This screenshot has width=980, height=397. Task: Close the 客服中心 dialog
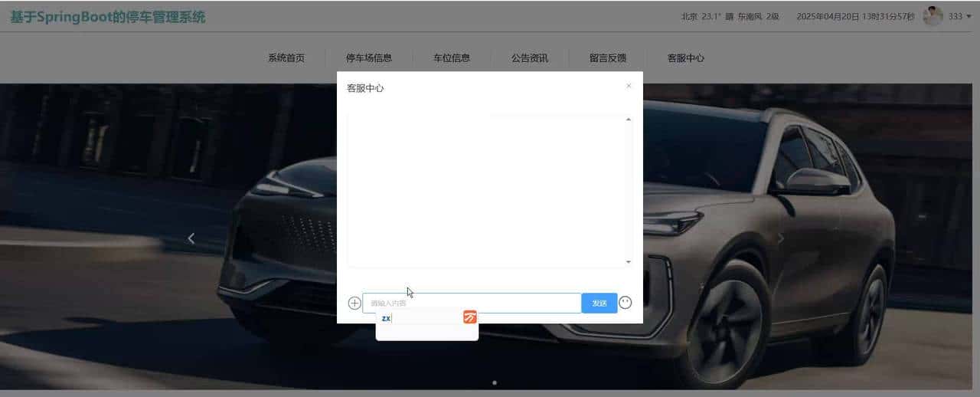click(x=629, y=86)
